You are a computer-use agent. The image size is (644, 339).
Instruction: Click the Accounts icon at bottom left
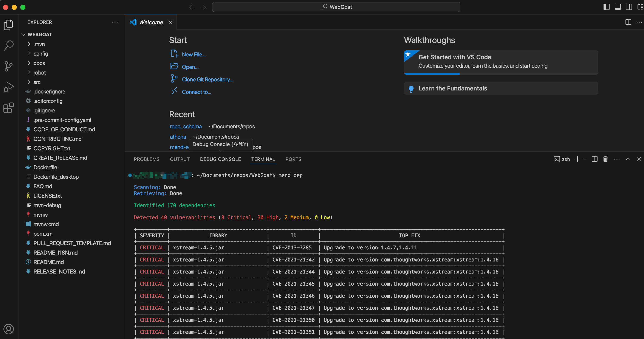coord(9,329)
